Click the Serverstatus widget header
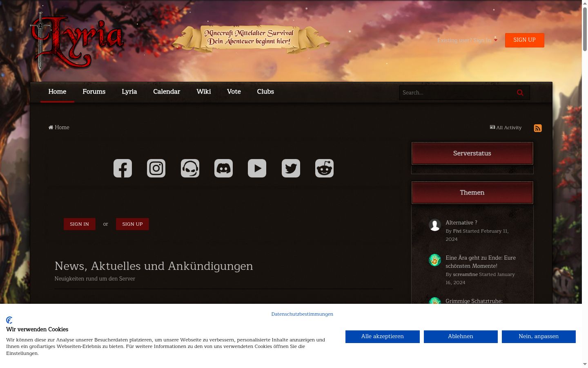 click(x=472, y=153)
